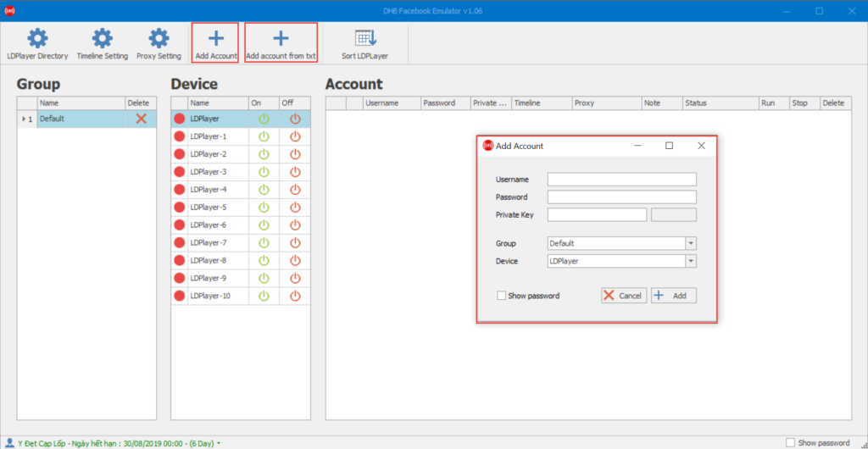Click Add account from txt
868x449 pixels.
[281, 43]
